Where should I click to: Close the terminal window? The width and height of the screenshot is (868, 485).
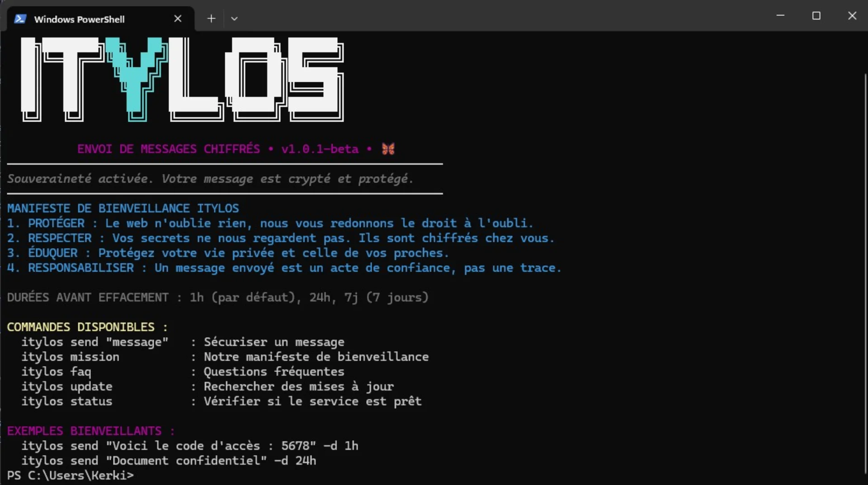tap(852, 16)
